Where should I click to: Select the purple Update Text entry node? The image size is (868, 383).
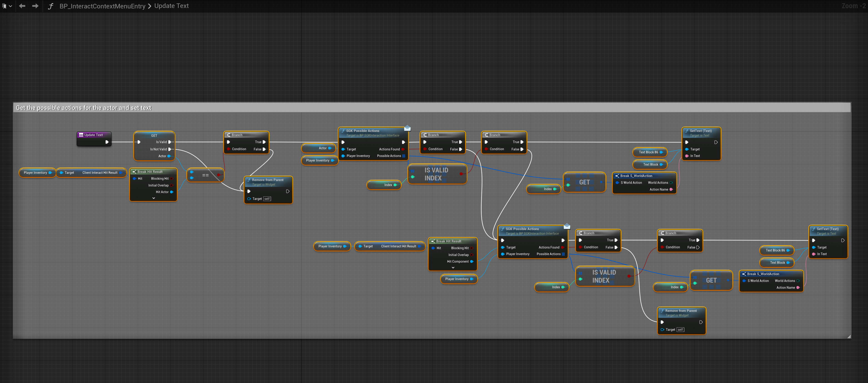click(93, 135)
